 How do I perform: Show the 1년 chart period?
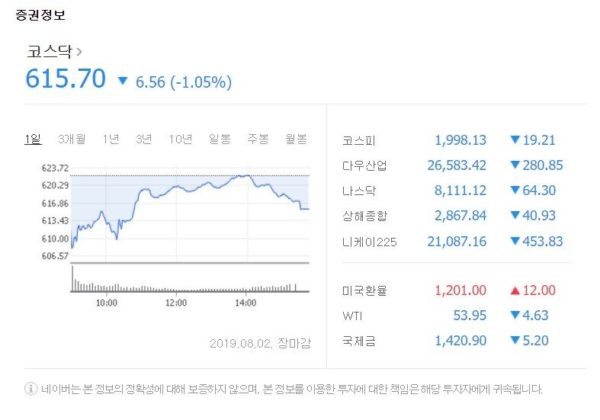pos(111,138)
